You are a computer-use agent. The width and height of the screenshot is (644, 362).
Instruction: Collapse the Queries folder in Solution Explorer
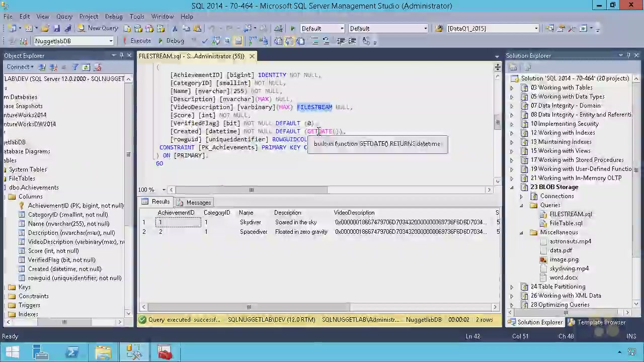click(x=521, y=205)
